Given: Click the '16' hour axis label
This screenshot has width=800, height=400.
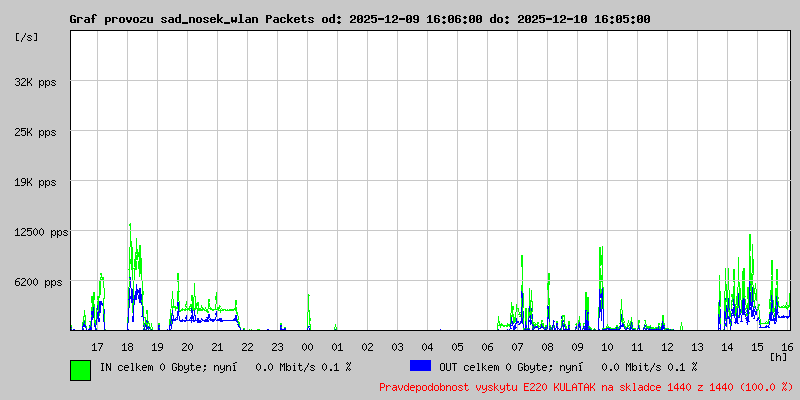Looking at the screenshot, I should 785,347.
